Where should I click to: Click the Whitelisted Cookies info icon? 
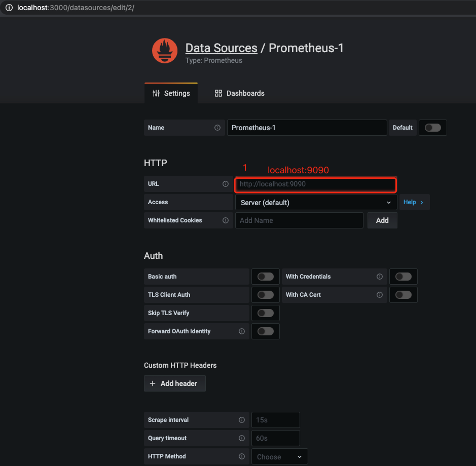coord(225,220)
